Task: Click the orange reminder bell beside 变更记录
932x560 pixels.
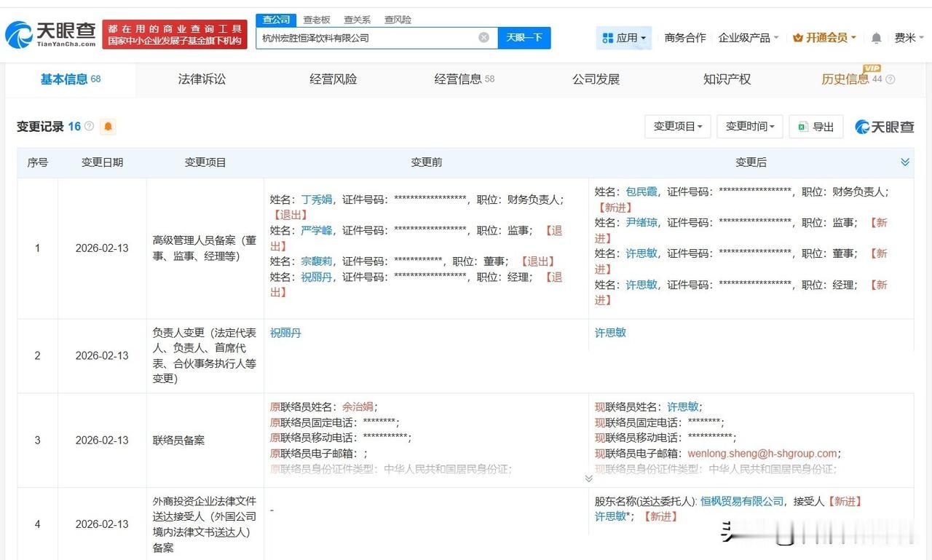Action: pyautogui.click(x=108, y=126)
